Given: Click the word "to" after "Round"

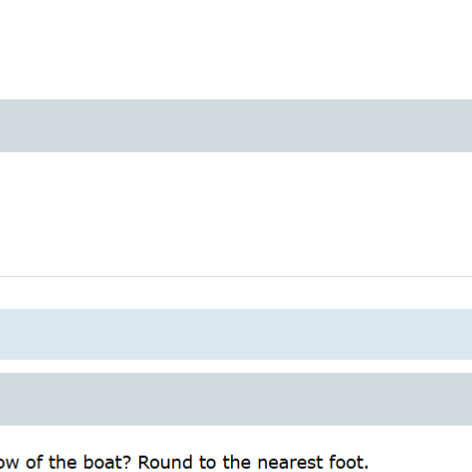Looking at the screenshot, I should [x=208, y=463].
